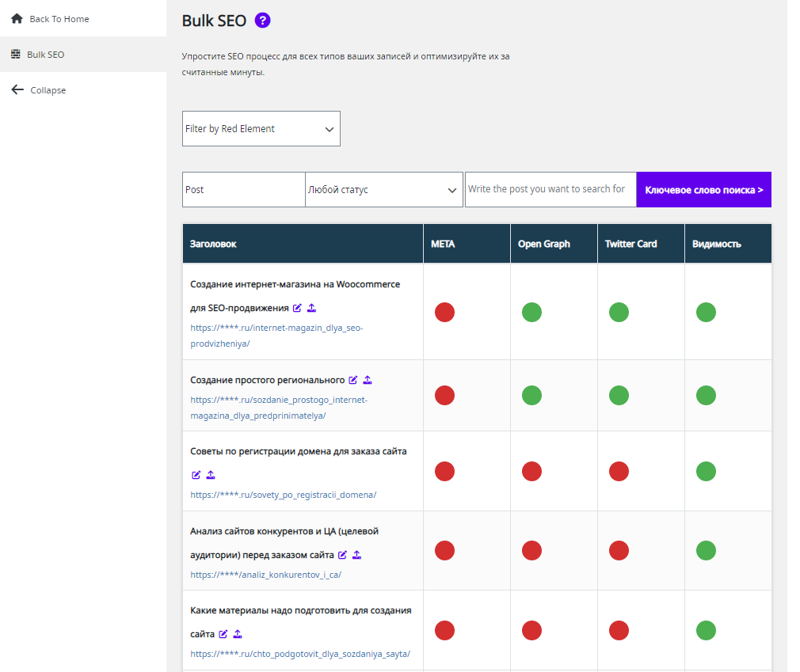Open link internet-magazin_dlya_seo-prodvizheniya
This screenshot has width=800, height=672.
click(x=276, y=336)
